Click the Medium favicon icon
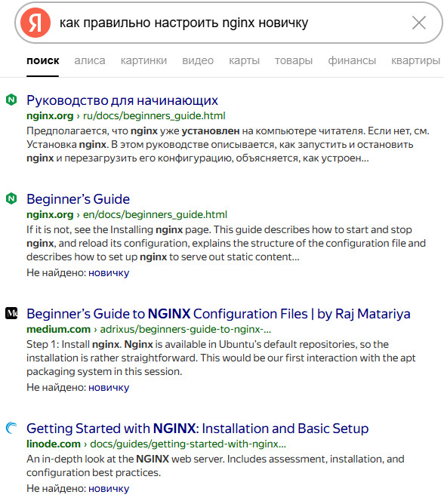The image size is (444, 504). 11,313
